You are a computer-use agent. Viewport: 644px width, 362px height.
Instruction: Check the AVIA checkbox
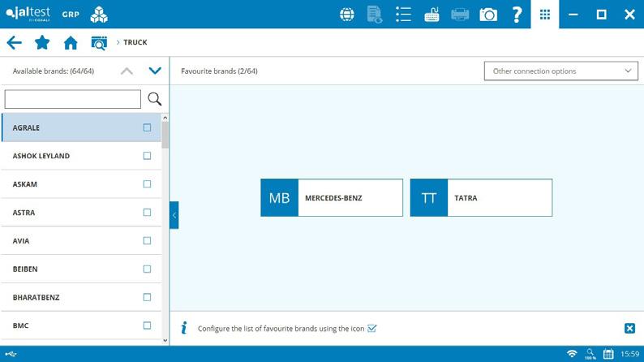(147, 241)
